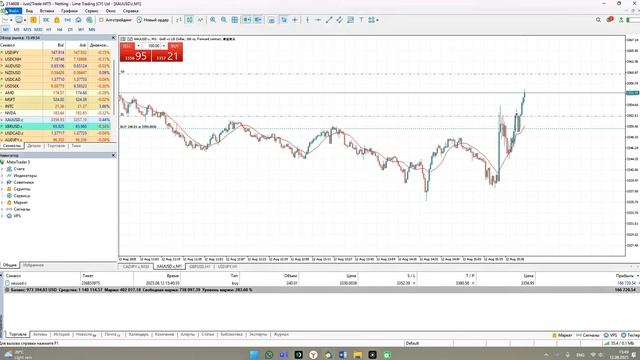Select the crosshair tool icon
Screen dimensions: 640x360
(295, 20)
